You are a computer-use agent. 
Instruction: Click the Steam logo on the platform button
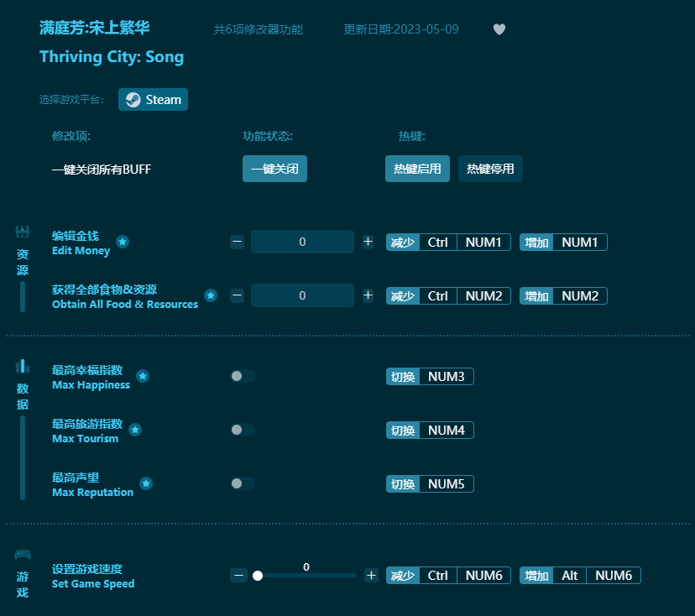pos(133,99)
